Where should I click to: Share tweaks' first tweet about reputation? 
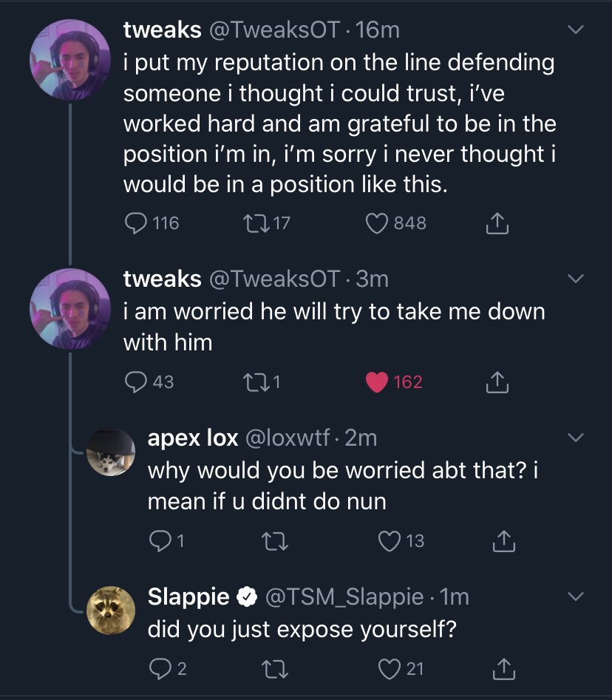point(498,222)
